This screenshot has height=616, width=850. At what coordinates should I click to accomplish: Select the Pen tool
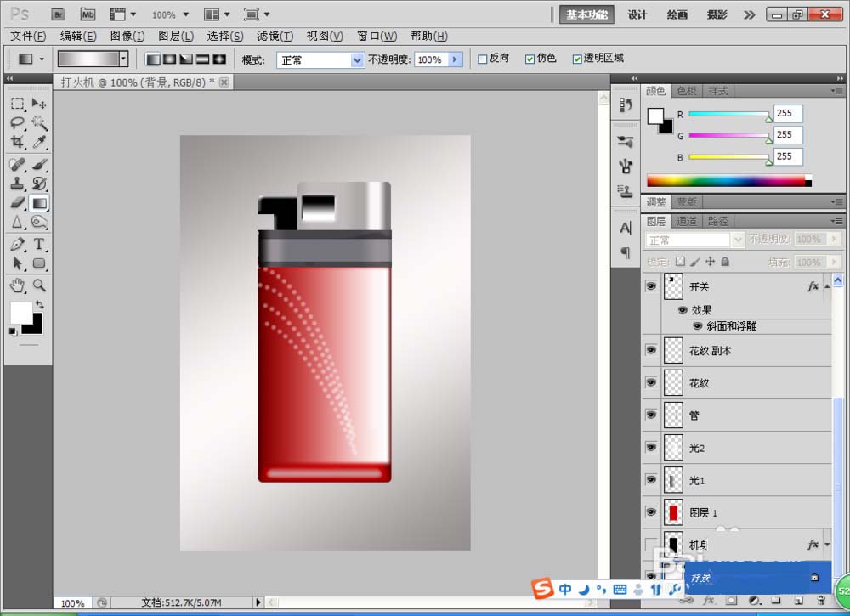[17, 244]
